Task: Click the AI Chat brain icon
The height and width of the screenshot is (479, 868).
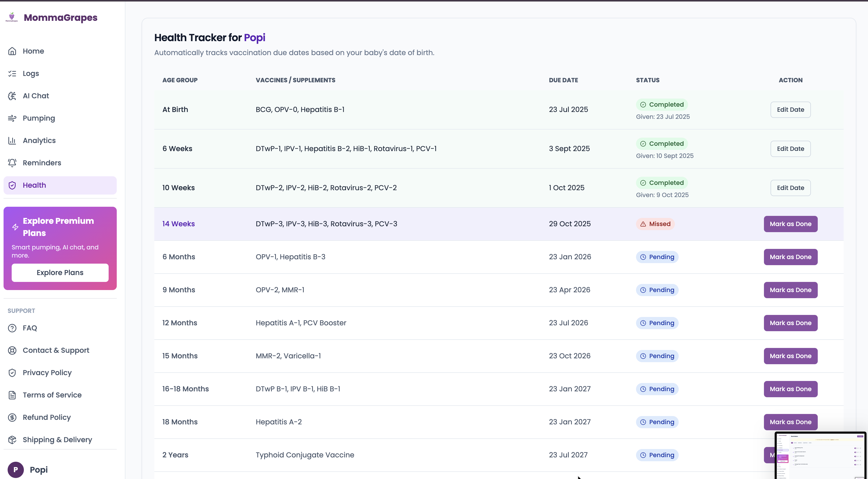Action: 12,96
